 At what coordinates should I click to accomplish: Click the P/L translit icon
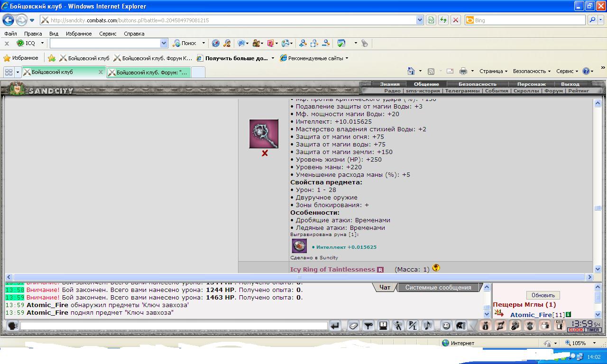point(413,326)
